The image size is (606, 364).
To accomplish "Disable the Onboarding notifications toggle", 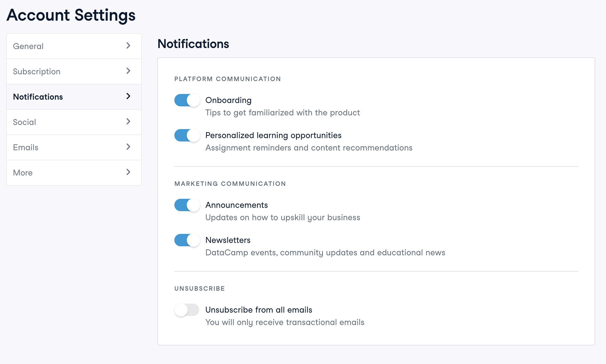I will tap(187, 100).
